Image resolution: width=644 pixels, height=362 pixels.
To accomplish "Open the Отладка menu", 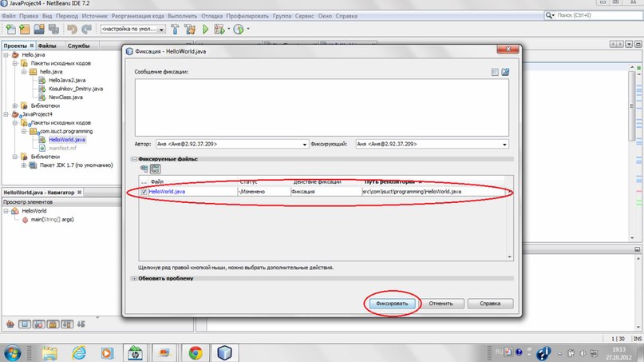I will coord(211,16).
